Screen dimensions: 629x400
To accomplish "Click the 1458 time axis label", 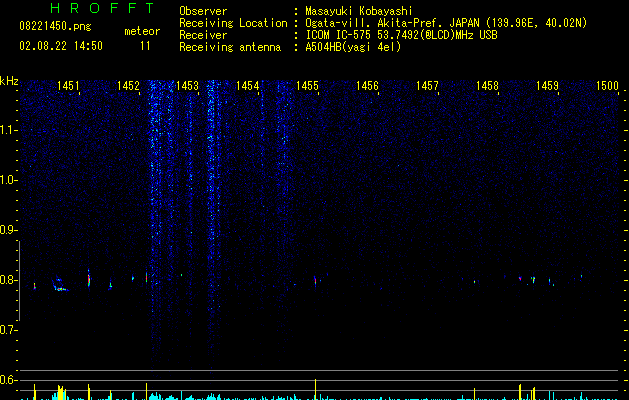I will pos(487,86).
